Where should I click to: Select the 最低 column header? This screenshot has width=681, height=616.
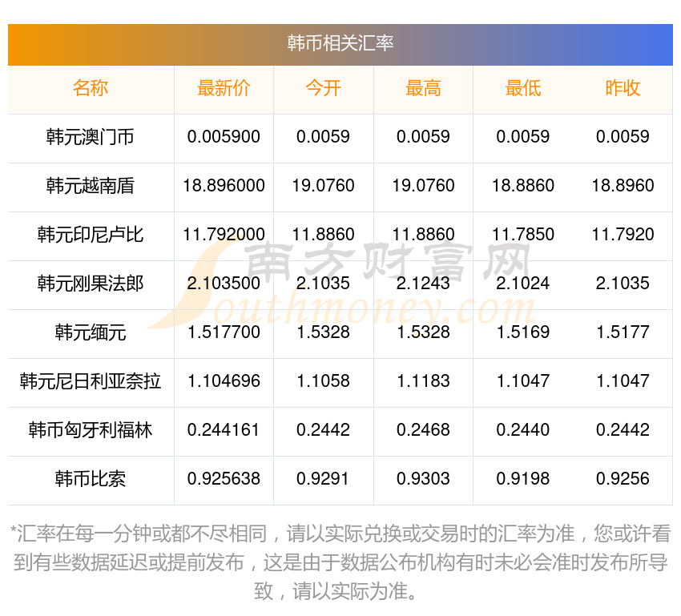point(523,88)
